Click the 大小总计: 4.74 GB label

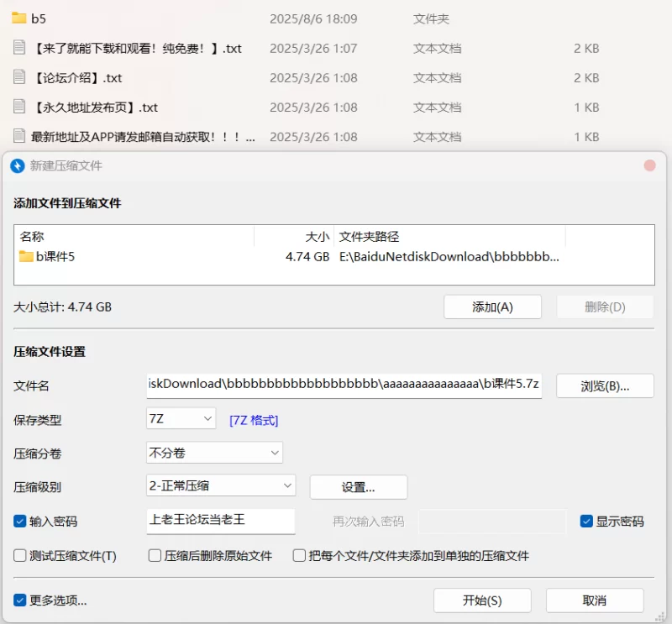pos(62,307)
